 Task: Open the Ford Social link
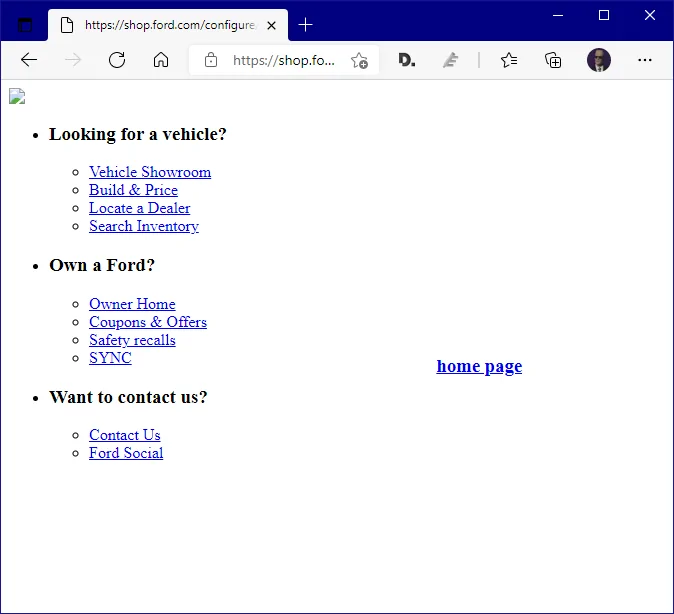pos(126,453)
